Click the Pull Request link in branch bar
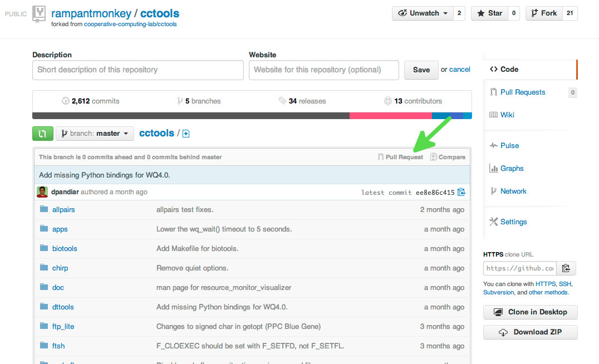599x364 pixels. (400, 157)
